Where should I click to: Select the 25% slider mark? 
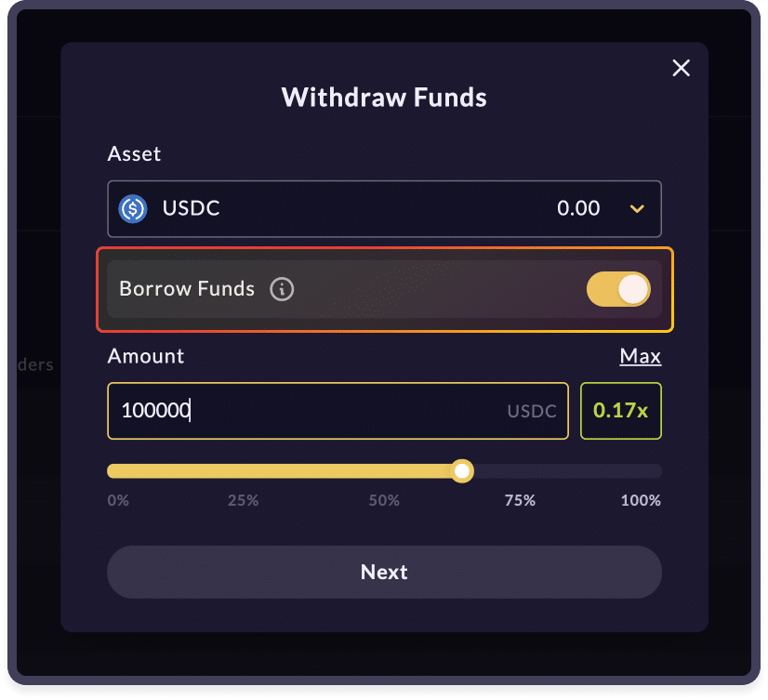coord(244,501)
